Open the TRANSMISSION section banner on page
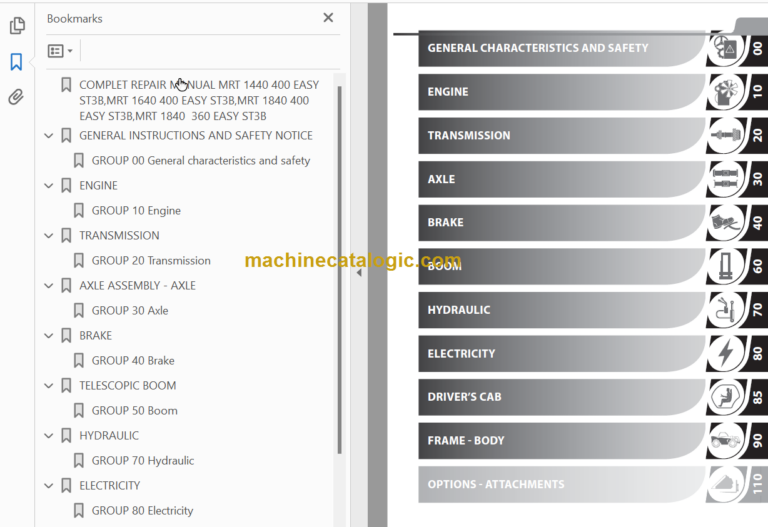768x527 pixels. pyautogui.click(x=562, y=135)
